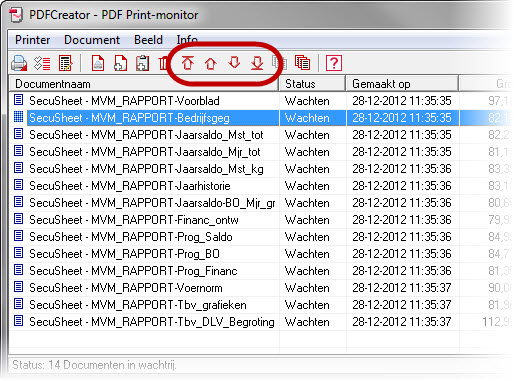Click the Wachten status of the Jaarhistorie row
Screen dimensions: 514x381
tap(307, 186)
